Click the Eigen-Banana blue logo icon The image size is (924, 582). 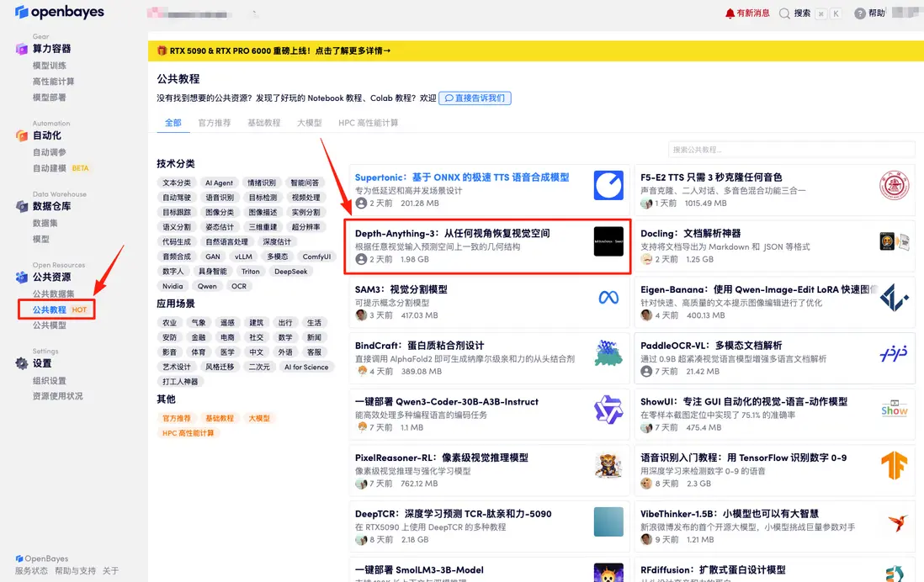(894, 298)
